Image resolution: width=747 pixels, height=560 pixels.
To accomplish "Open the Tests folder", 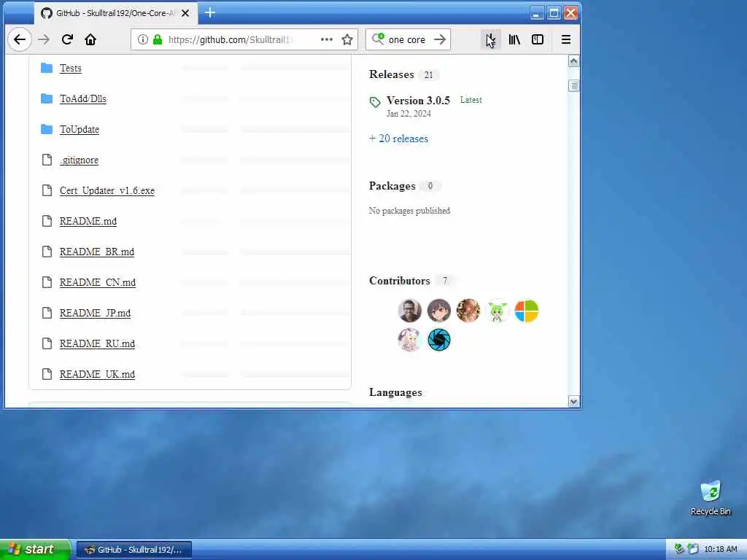I will pos(71,68).
